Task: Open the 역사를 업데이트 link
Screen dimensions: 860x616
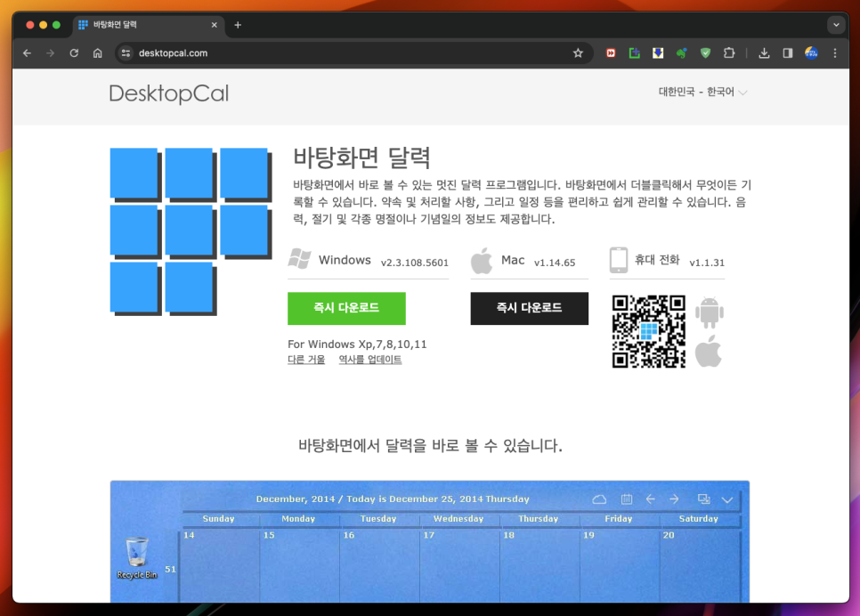Action: click(370, 360)
